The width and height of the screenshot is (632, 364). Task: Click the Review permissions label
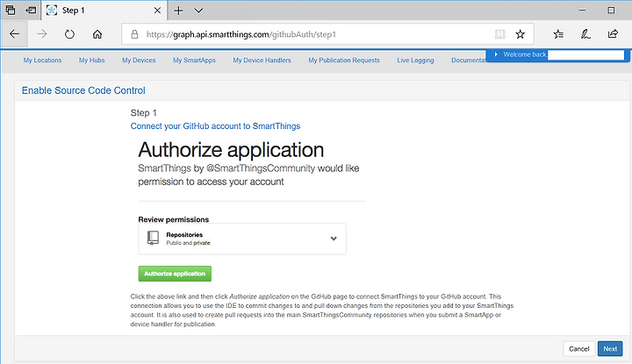(x=173, y=219)
